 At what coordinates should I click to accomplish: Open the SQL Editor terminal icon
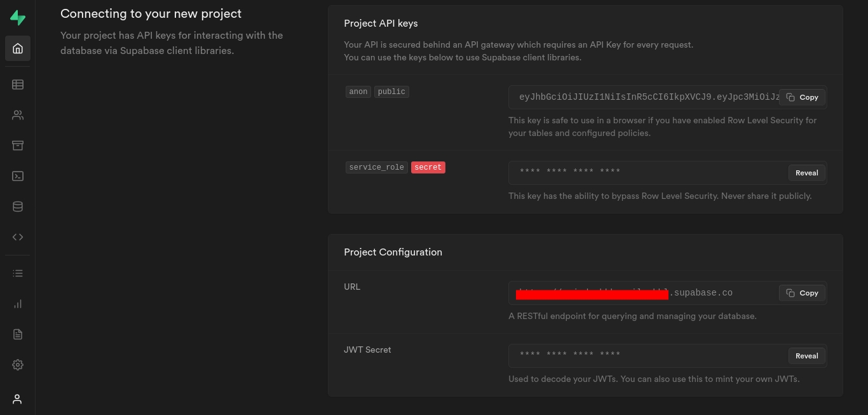pyautogui.click(x=18, y=176)
